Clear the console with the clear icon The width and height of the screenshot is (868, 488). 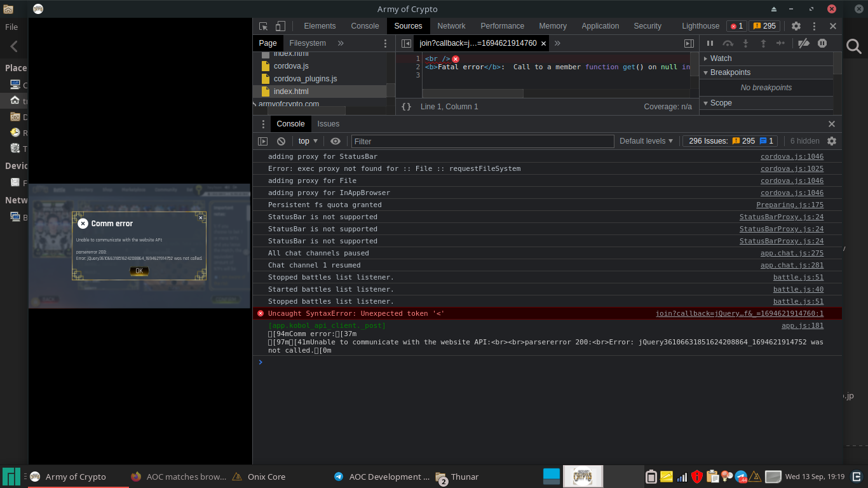(x=281, y=141)
